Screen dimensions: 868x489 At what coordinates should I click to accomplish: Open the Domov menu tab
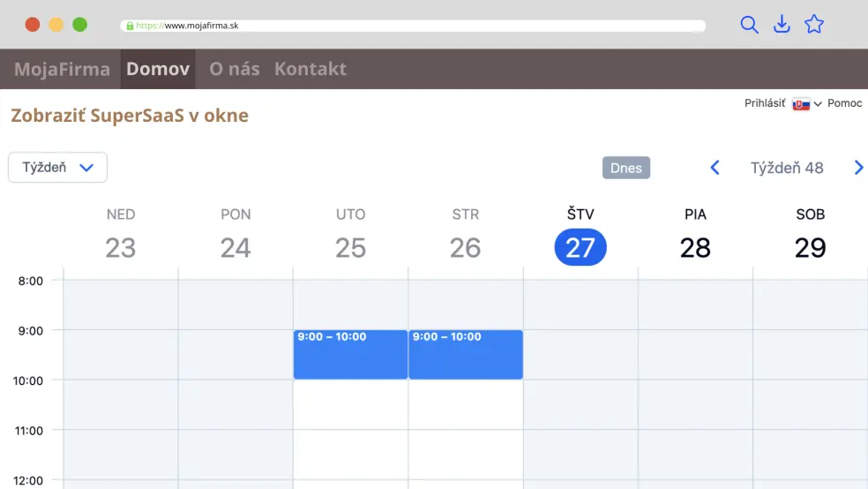[x=158, y=69]
